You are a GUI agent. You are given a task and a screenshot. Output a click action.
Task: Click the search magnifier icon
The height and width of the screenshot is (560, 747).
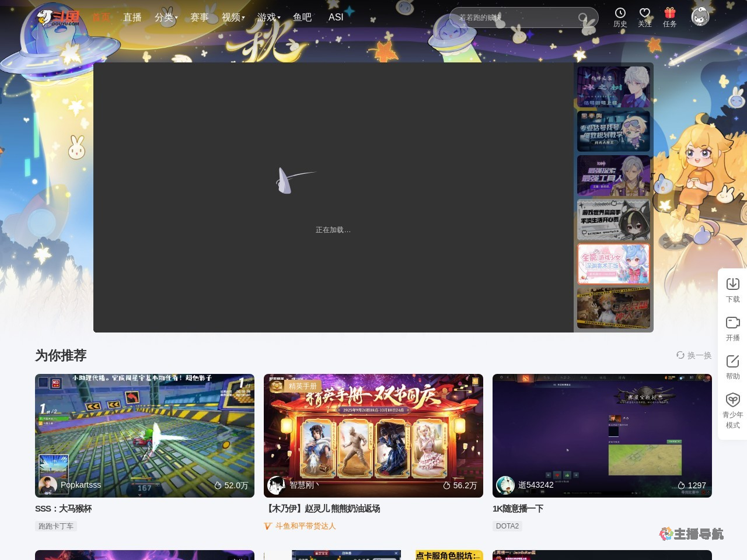[583, 18]
